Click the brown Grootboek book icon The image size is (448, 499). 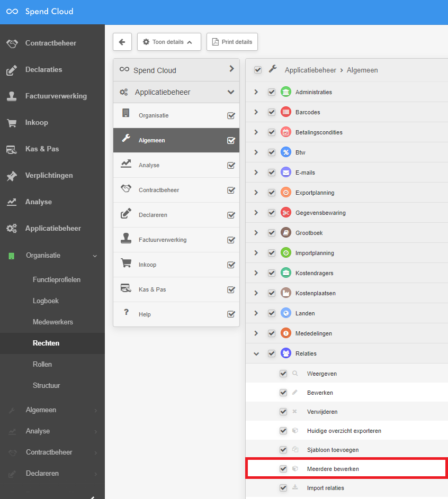[286, 233]
